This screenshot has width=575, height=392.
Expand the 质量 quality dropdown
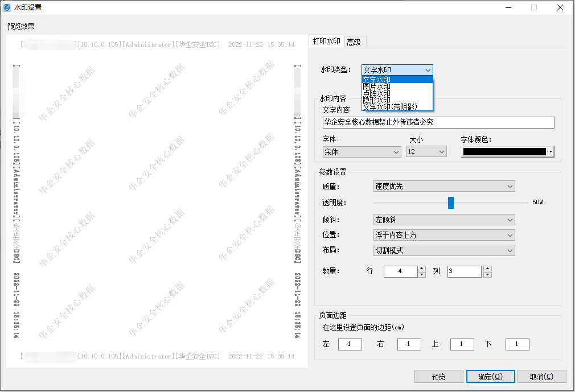(x=510, y=186)
